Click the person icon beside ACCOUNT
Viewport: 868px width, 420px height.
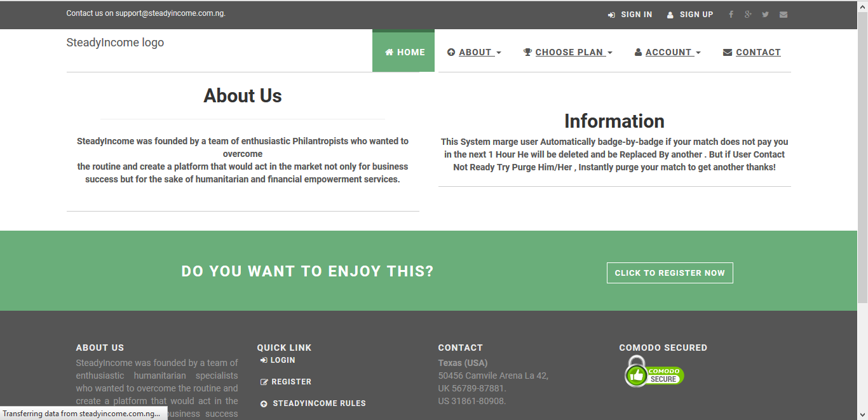(638, 52)
